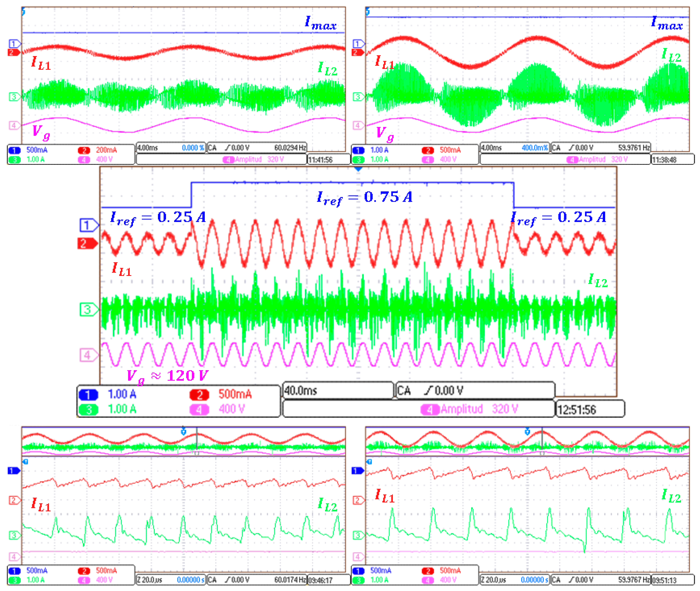700x591 pixels.
Task: Click the zoom overview strip of the 03:51:13 capture
Action: pos(528,441)
